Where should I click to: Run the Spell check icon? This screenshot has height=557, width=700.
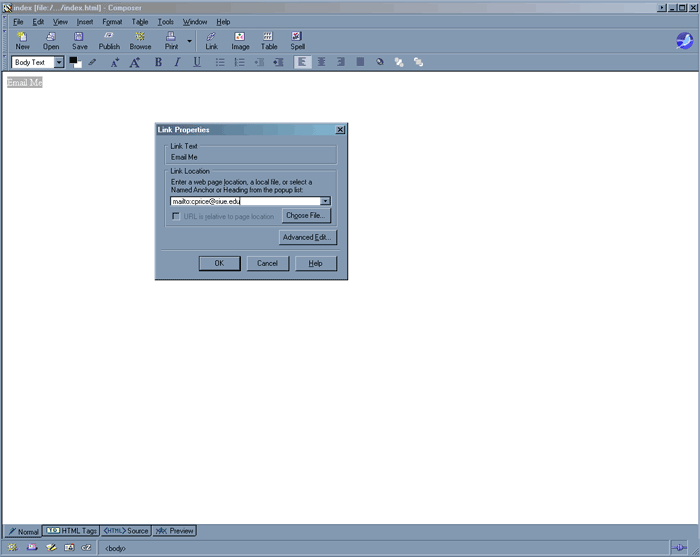coord(297,40)
